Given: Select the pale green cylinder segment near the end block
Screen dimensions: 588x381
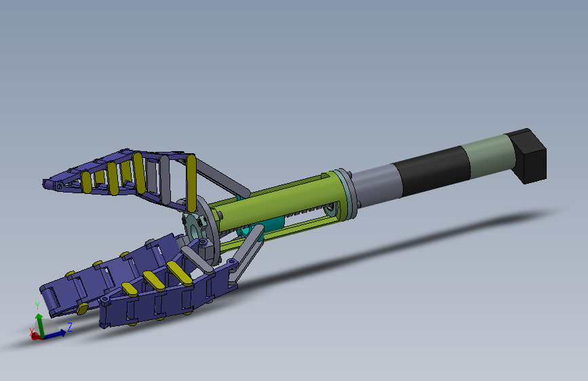Looking at the screenshot, I should [x=490, y=156].
